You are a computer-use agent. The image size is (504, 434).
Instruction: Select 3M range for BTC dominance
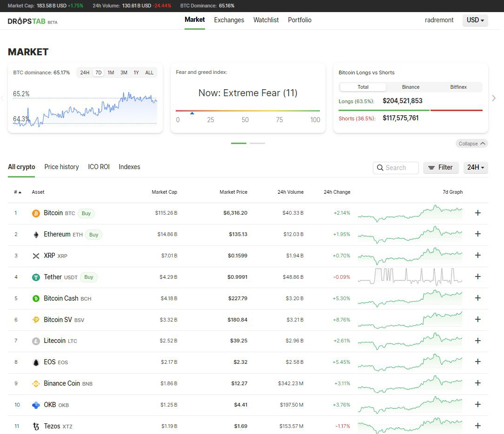[124, 72]
